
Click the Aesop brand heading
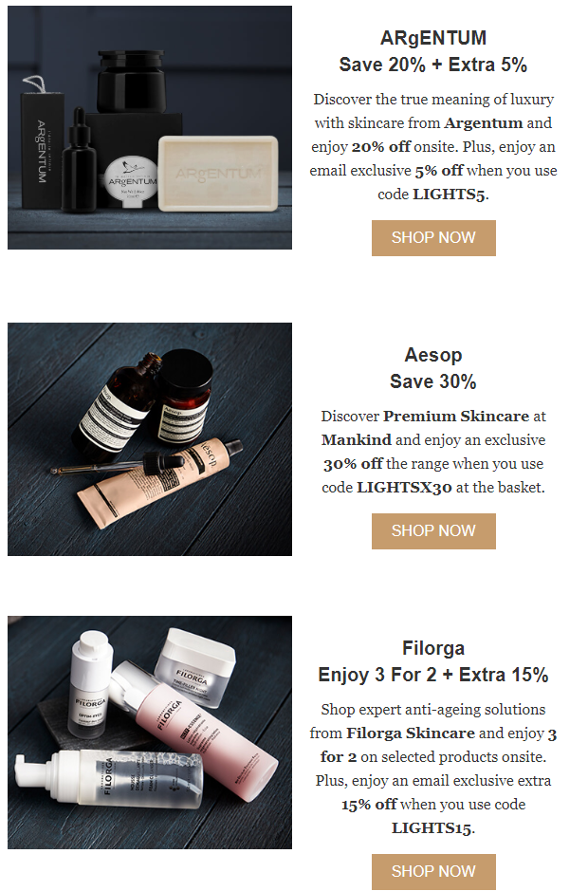coord(432,355)
